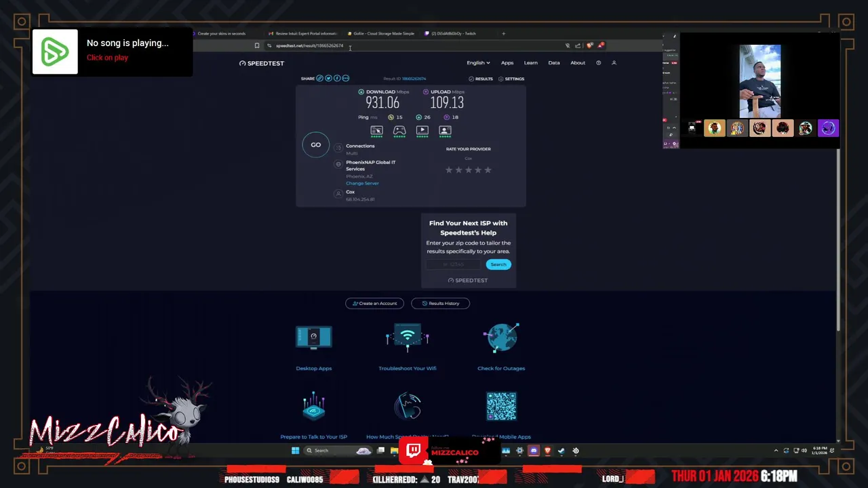
Task: Click the taskbar clock and date
Action: [818, 451]
